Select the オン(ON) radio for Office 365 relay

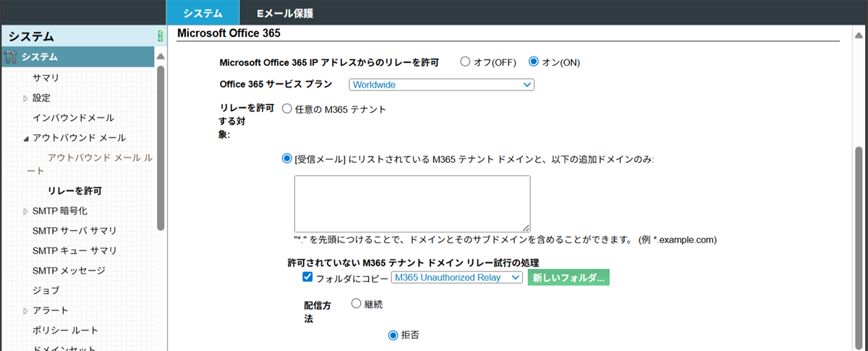[534, 62]
